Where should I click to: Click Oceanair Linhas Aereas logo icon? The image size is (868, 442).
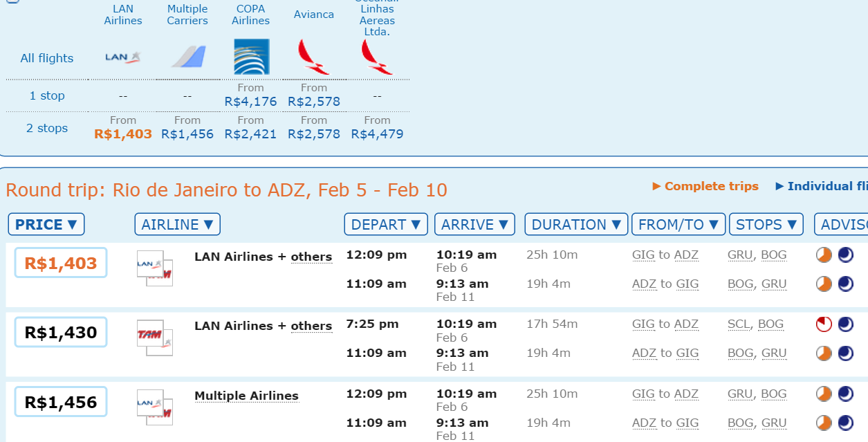coord(377,57)
